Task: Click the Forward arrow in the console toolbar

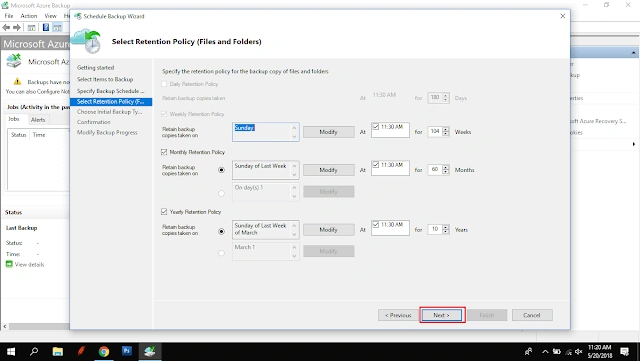Action: click(x=17, y=27)
